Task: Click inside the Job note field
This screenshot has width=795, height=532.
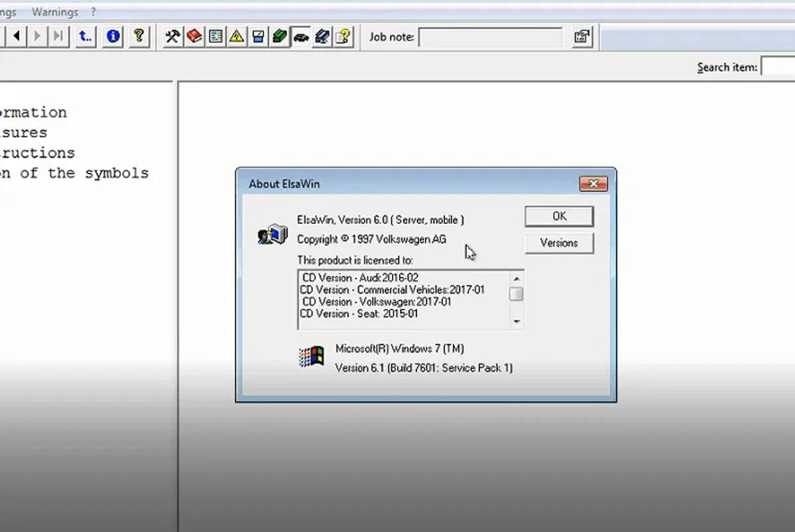Action: pyautogui.click(x=490, y=37)
